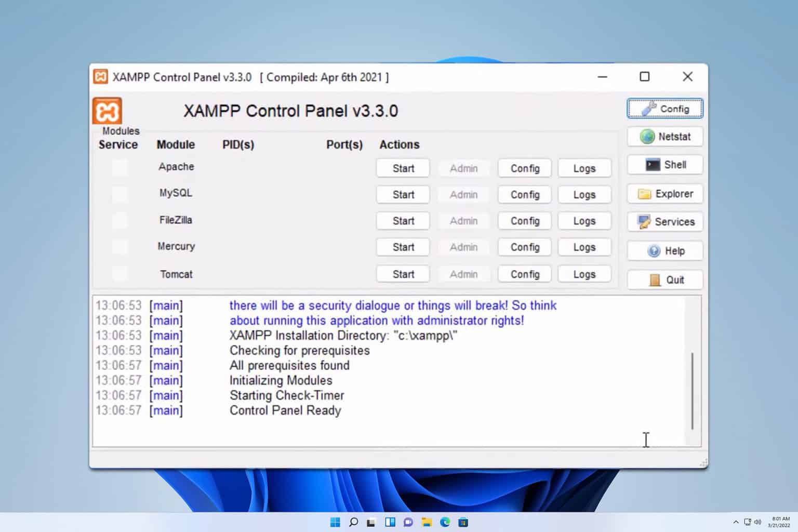Click Admin for Tomcat
The width and height of the screenshot is (798, 532).
(x=463, y=274)
